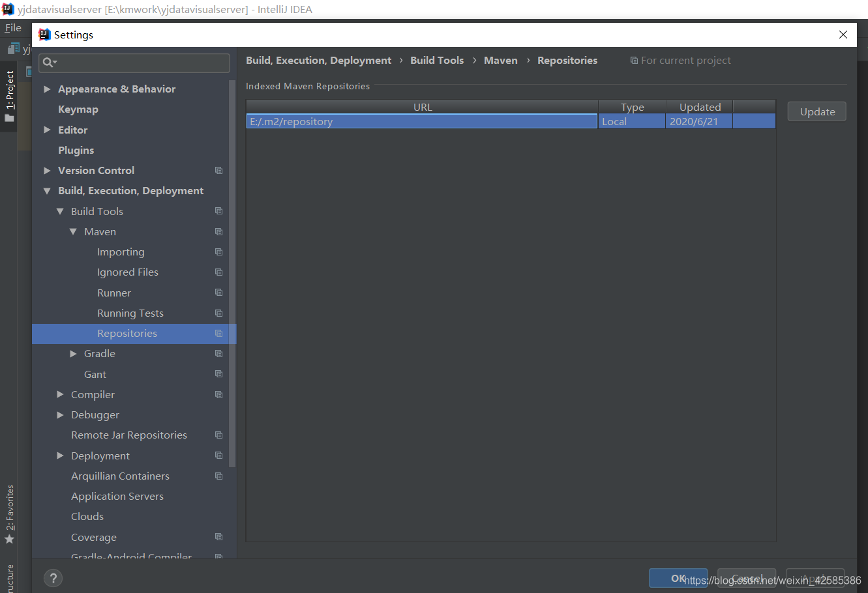Click the For current project icon
868x593 pixels.
tap(634, 61)
